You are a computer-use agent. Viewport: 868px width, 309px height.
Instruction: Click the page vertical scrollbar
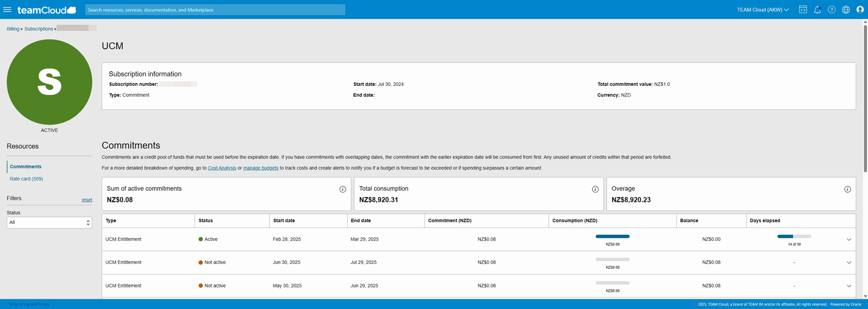[x=865, y=99]
